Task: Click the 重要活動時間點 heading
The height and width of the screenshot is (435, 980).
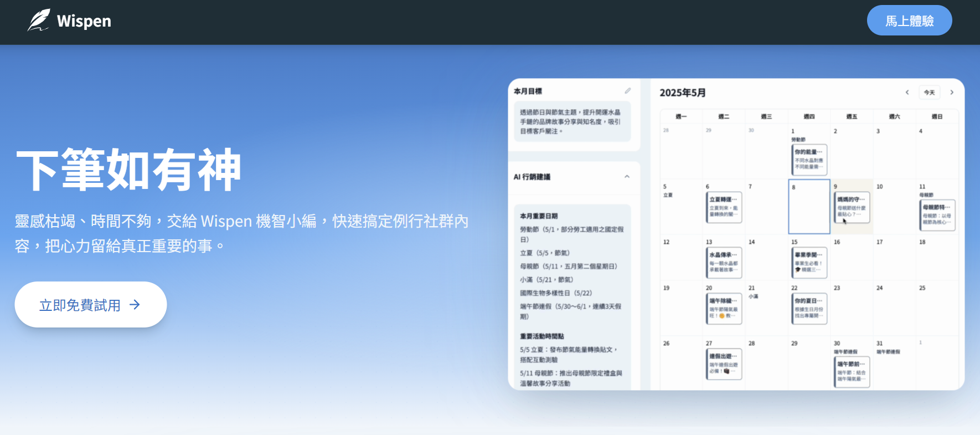Action: 542,336
